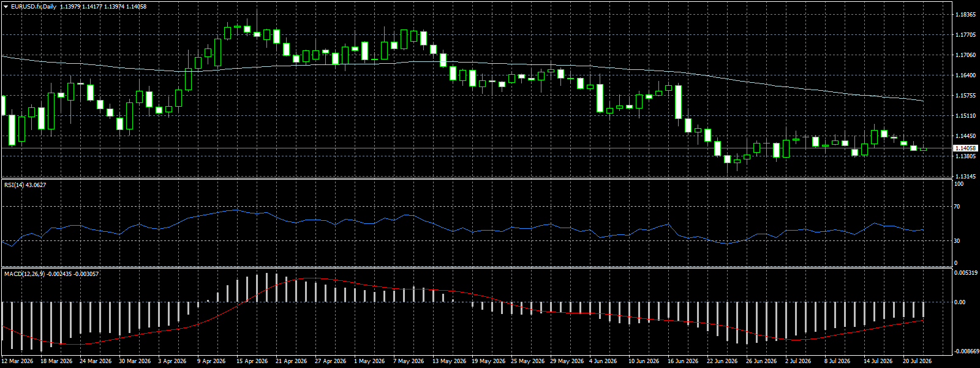Screen dimensions: 980x368
Task: Click the 25 May 2026 date label
Action: click(528, 361)
